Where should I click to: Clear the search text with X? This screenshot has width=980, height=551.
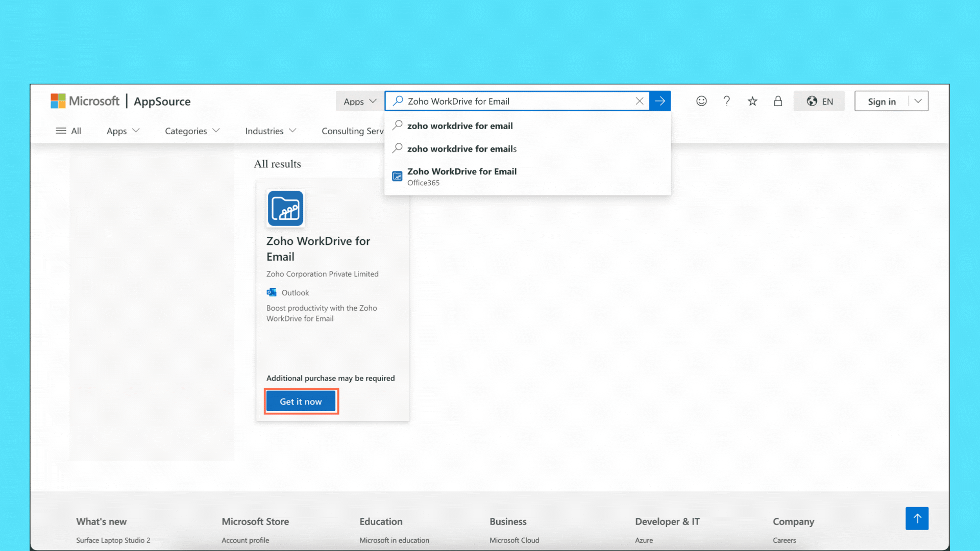point(640,101)
